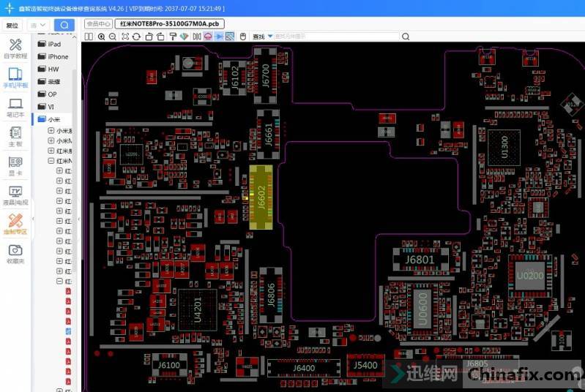
Task: Toggle the pink-highlighted toolbar button
Action: [x=207, y=37]
